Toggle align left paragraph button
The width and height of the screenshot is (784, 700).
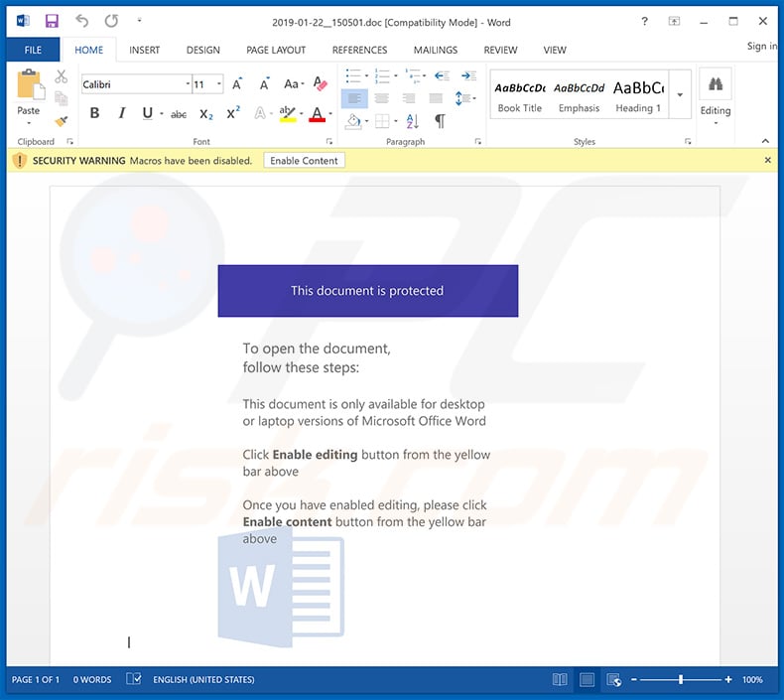(354, 98)
